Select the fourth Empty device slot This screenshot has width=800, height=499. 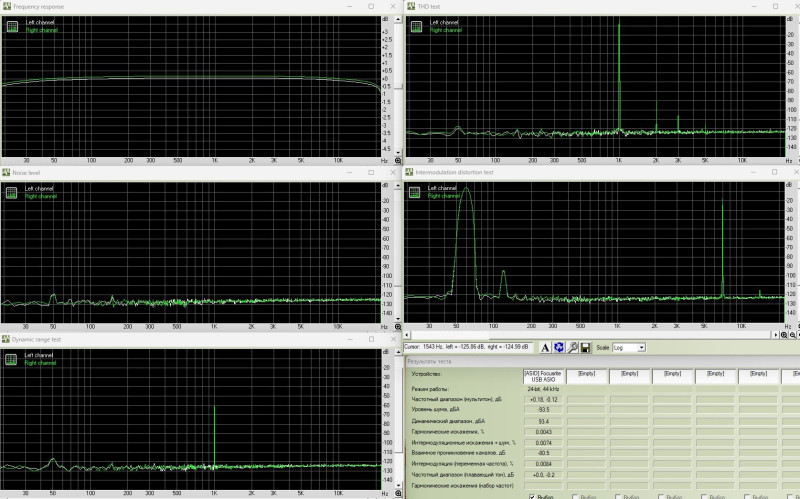point(715,377)
